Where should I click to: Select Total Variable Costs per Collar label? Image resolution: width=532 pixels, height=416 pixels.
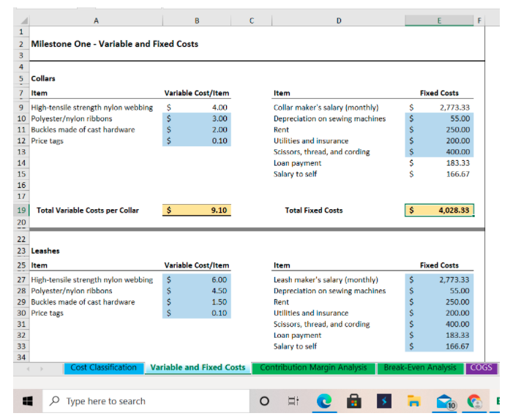click(x=88, y=211)
